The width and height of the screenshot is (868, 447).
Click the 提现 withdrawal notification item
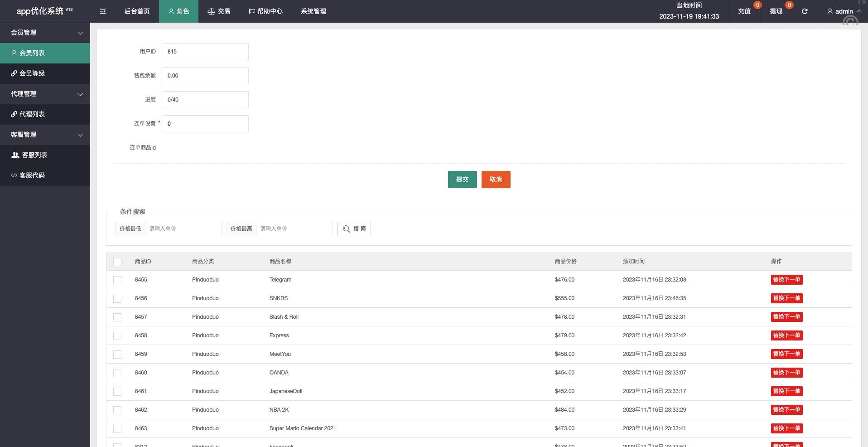point(776,11)
